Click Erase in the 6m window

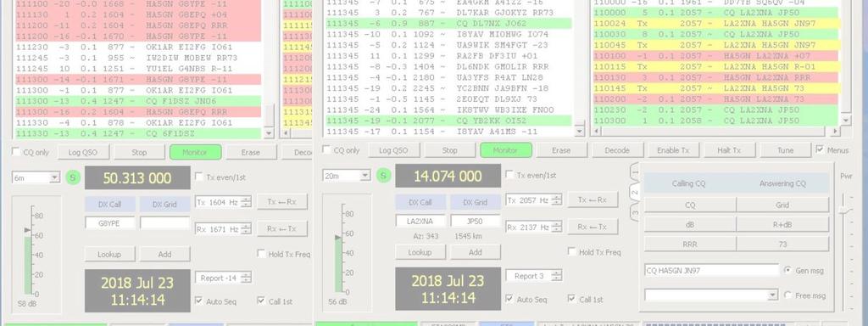pos(251,153)
